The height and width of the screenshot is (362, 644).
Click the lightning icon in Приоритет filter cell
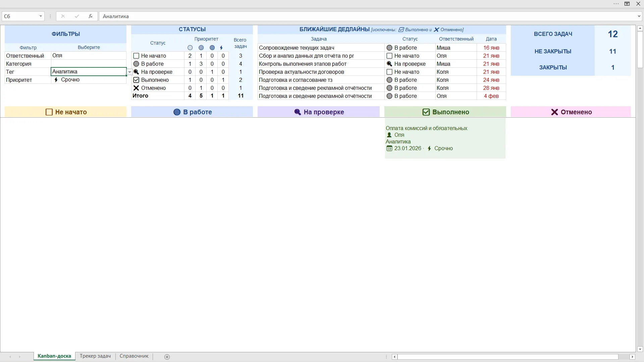[x=56, y=80]
